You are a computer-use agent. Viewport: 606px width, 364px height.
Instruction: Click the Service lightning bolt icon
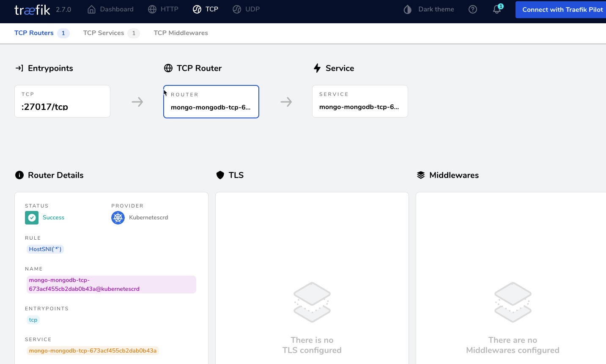tap(317, 68)
